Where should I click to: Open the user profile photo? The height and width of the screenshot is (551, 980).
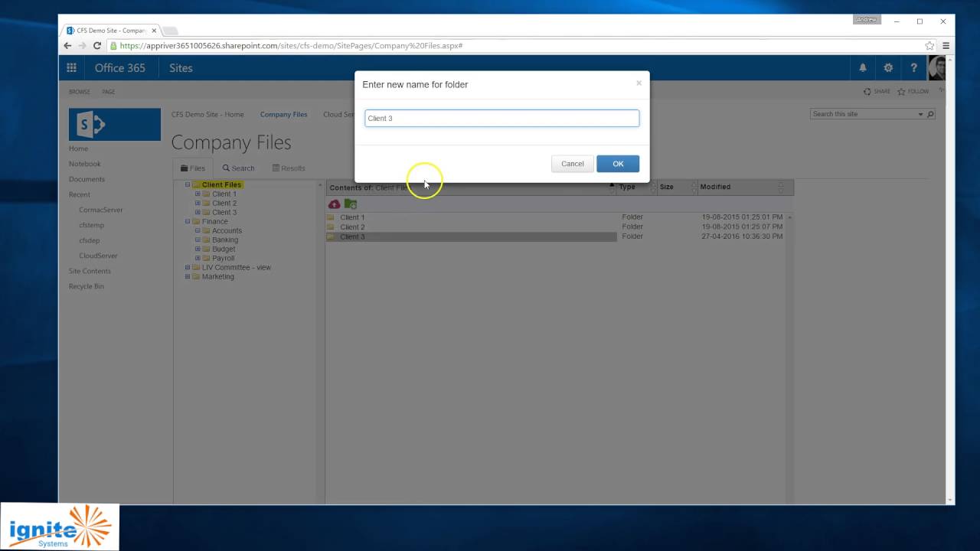[x=937, y=68]
